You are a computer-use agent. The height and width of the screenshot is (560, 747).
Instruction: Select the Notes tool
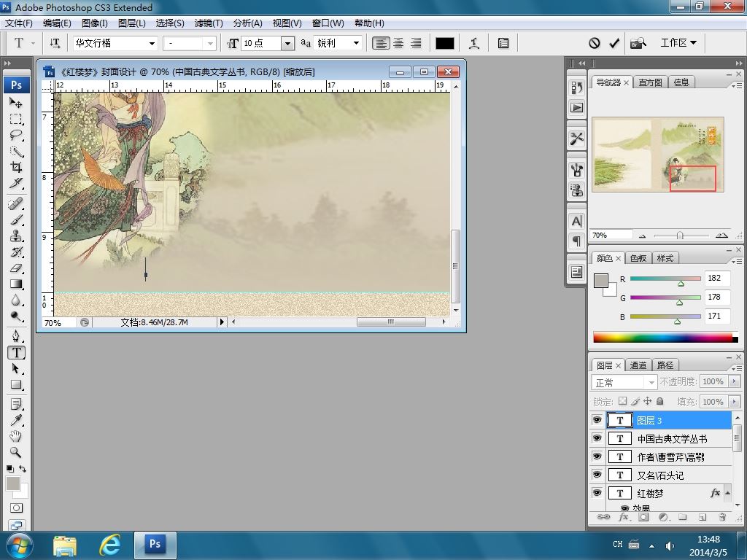[16, 404]
